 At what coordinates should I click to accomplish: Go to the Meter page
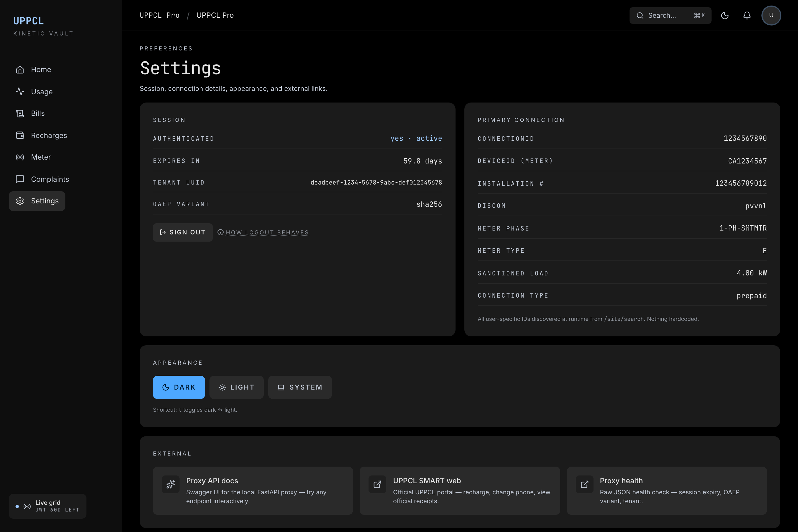coord(33,157)
